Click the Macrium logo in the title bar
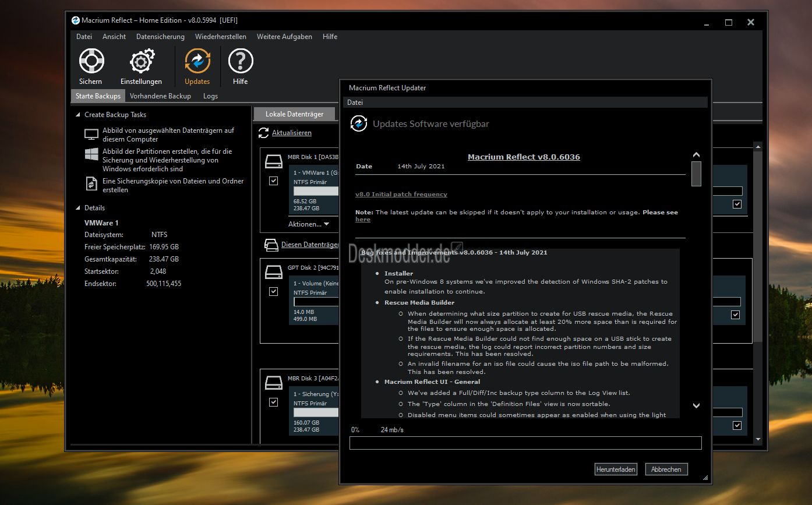This screenshot has height=505, width=812. pos(76,20)
